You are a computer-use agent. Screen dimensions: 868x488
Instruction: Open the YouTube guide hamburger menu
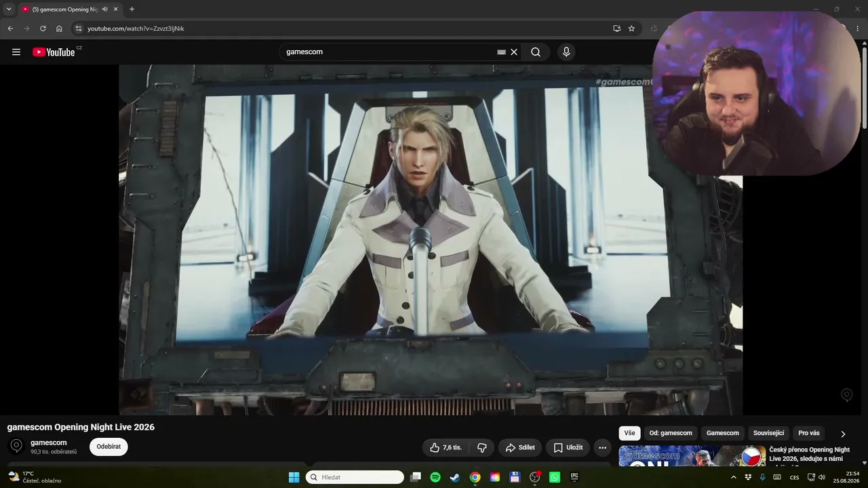tap(16, 52)
